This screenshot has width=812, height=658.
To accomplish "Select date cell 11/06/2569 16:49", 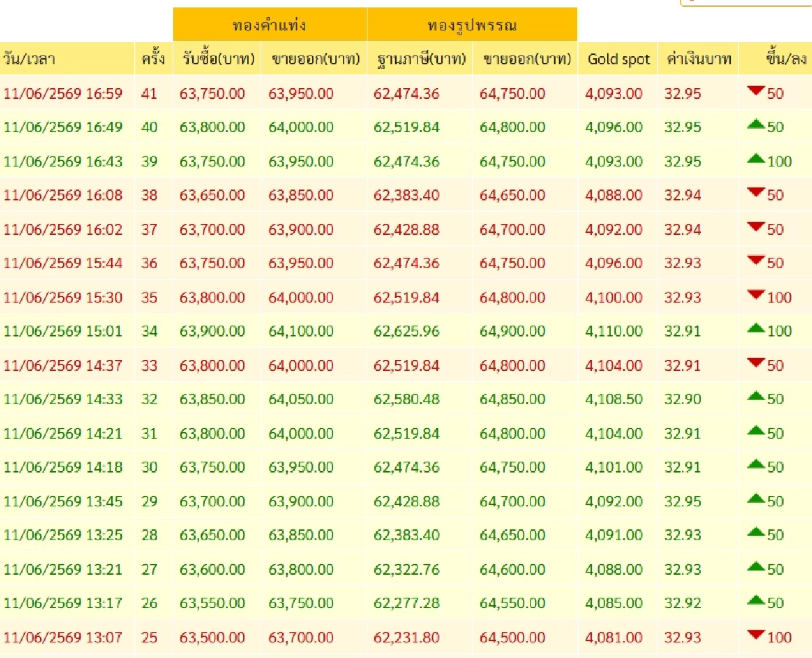I will 63,127.
